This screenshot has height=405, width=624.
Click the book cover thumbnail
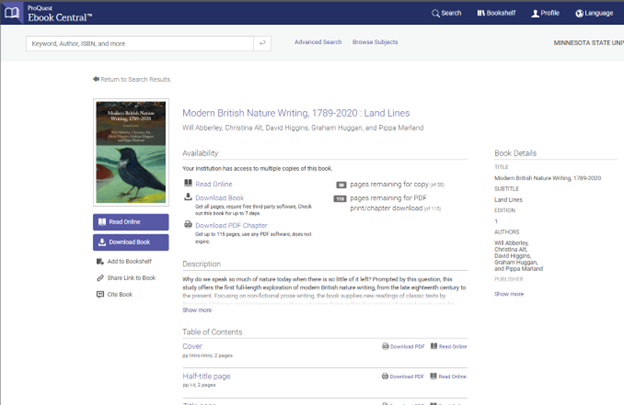[x=131, y=152]
